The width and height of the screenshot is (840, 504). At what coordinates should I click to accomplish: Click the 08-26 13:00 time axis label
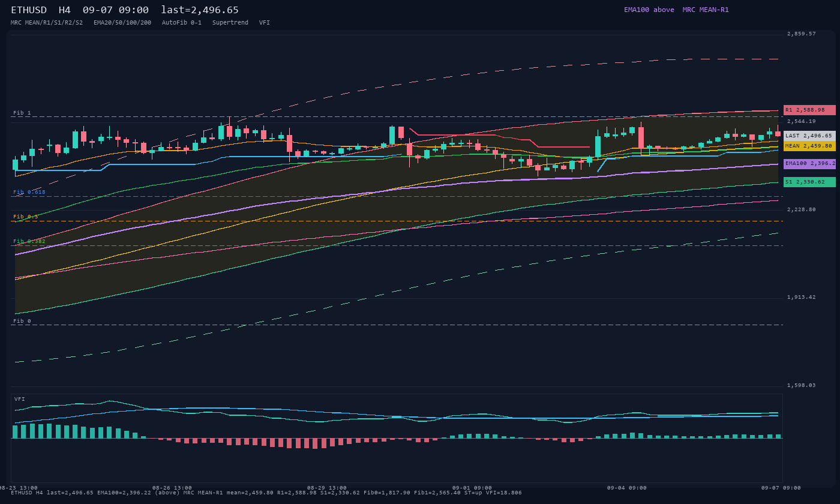coord(172,488)
